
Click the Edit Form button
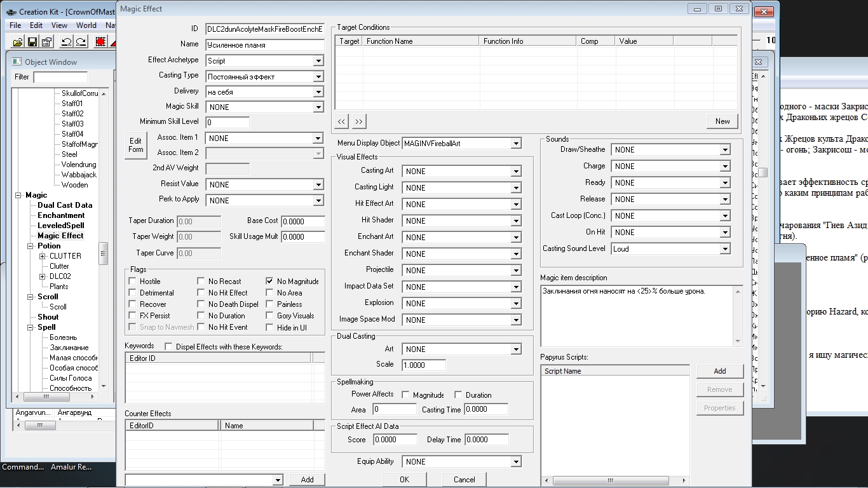point(136,145)
